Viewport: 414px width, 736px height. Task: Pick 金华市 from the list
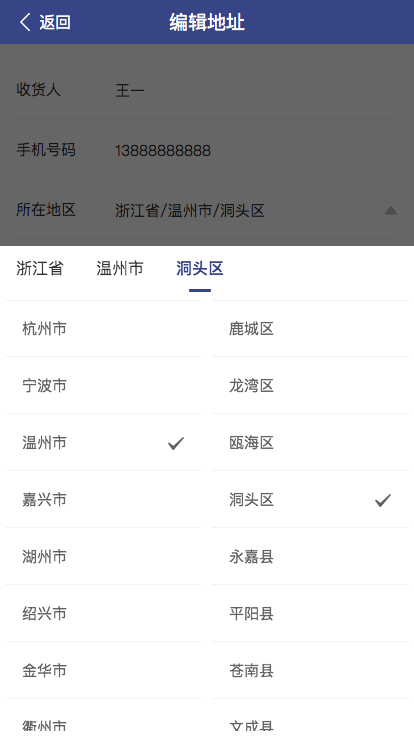[103, 670]
